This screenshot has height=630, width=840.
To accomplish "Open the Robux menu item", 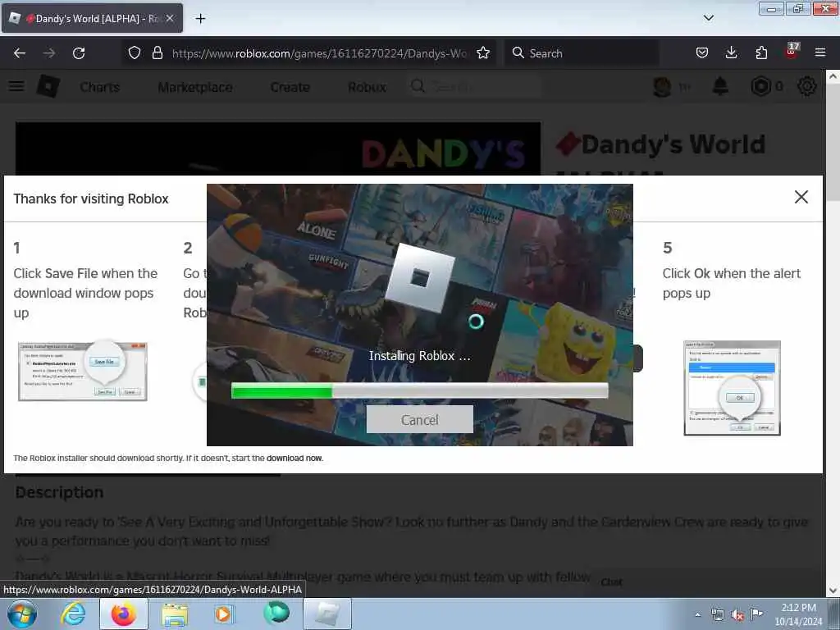I will [x=367, y=87].
